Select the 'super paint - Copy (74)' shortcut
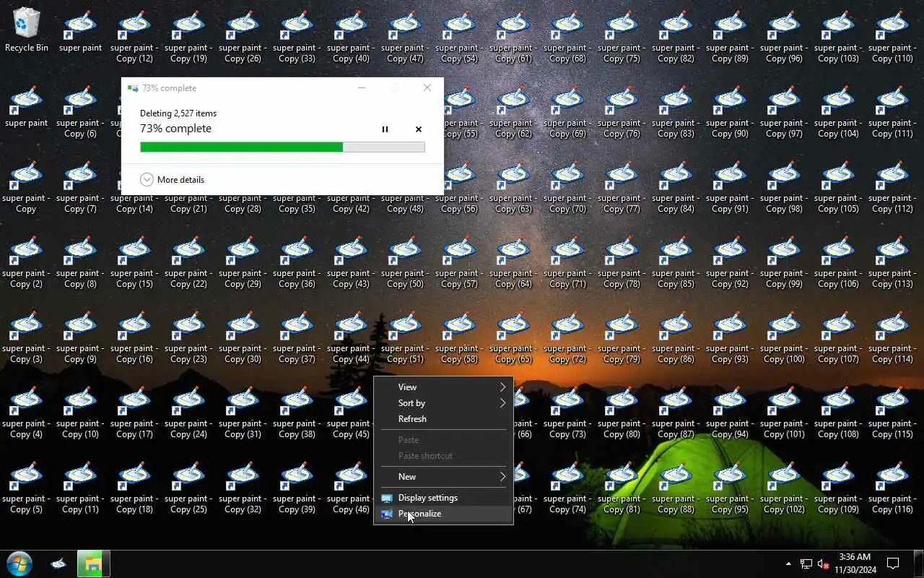Screen dimensions: 924x578 (568, 487)
